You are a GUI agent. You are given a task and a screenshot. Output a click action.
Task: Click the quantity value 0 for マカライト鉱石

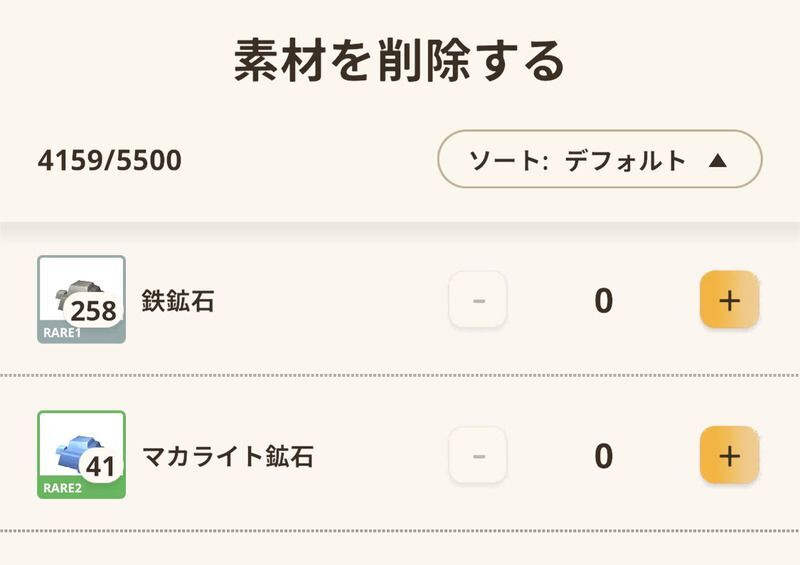pyautogui.click(x=603, y=457)
